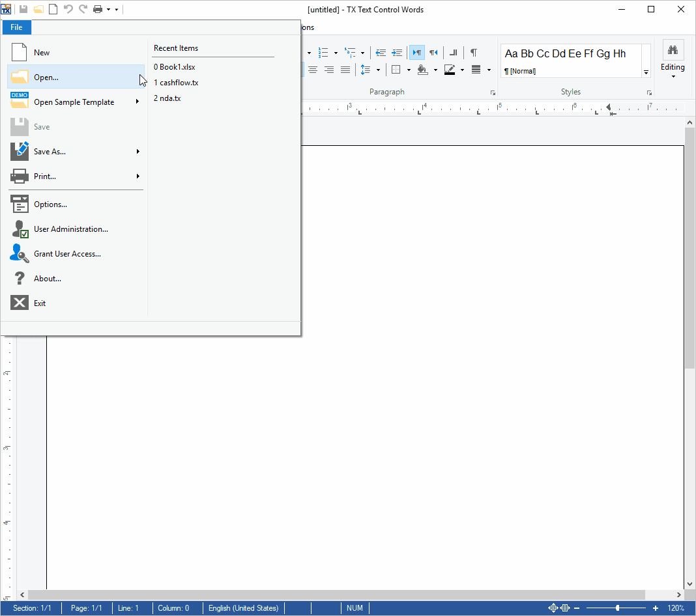Open the Editing panel via the binoculars icon

673,49
